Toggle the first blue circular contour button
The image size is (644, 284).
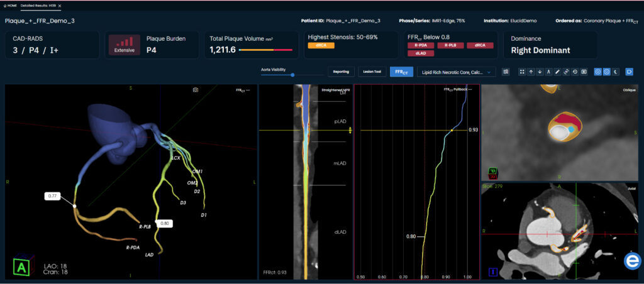point(598,72)
